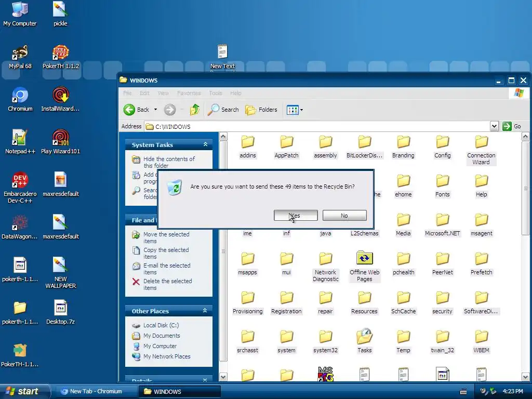Select the Media folder
The height and width of the screenshot is (399, 532).
(403, 225)
